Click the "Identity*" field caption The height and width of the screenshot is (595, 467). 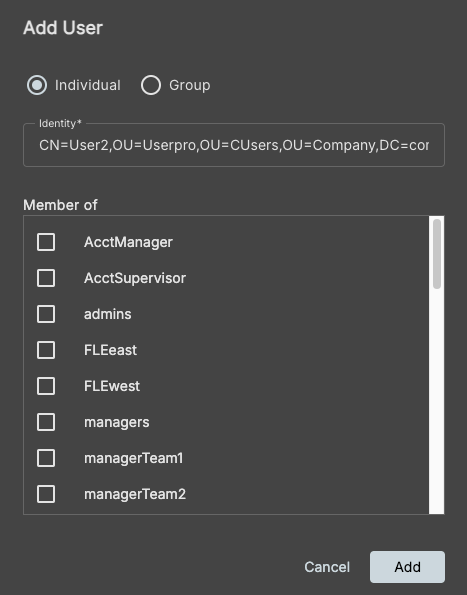60,123
